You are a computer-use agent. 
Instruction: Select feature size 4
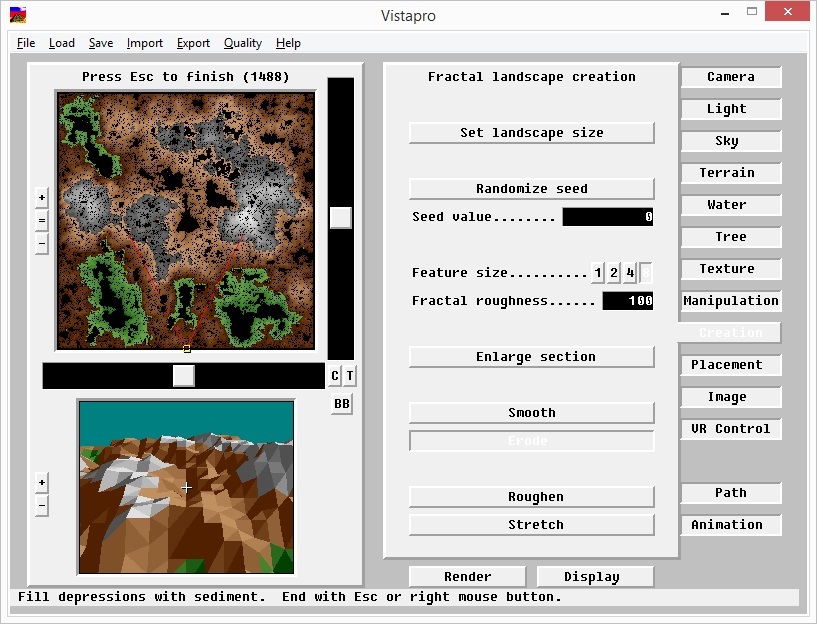[x=630, y=272]
